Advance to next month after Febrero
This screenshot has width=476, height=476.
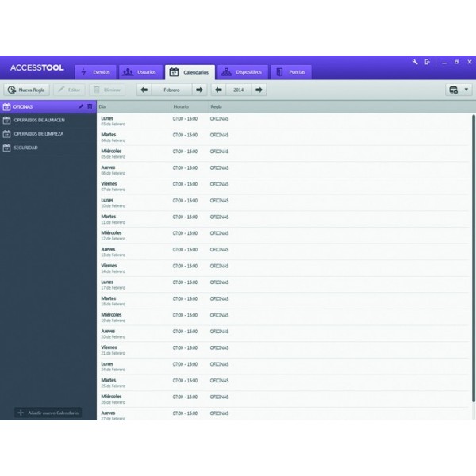click(x=199, y=90)
